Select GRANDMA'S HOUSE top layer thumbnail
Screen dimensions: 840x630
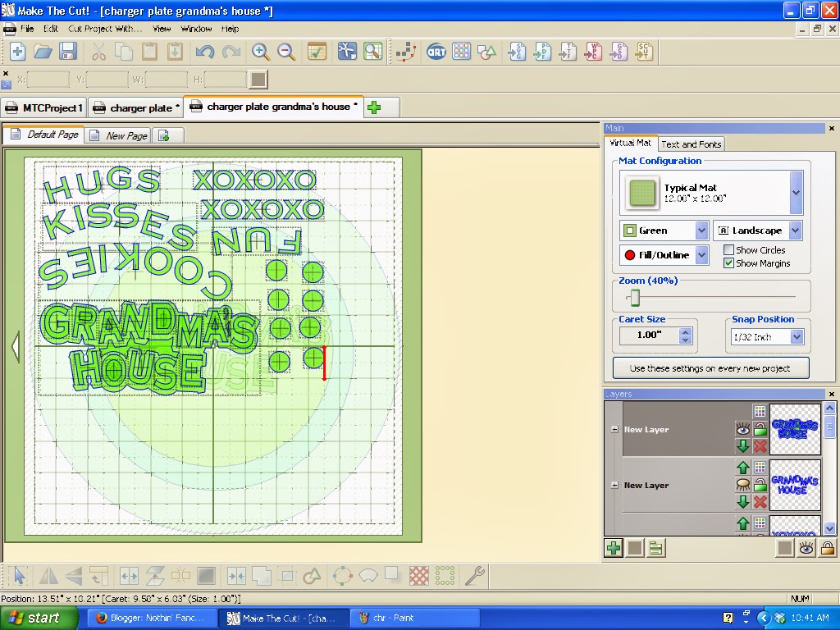point(795,429)
